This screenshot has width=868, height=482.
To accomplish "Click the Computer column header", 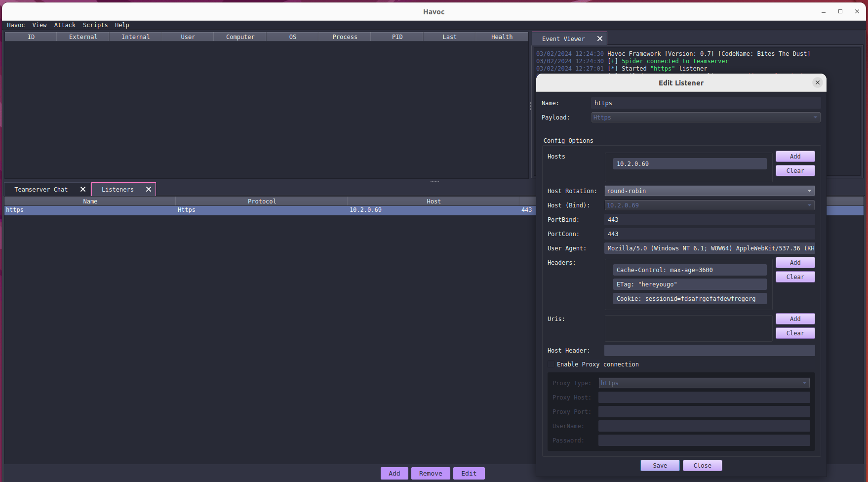I will (x=240, y=37).
